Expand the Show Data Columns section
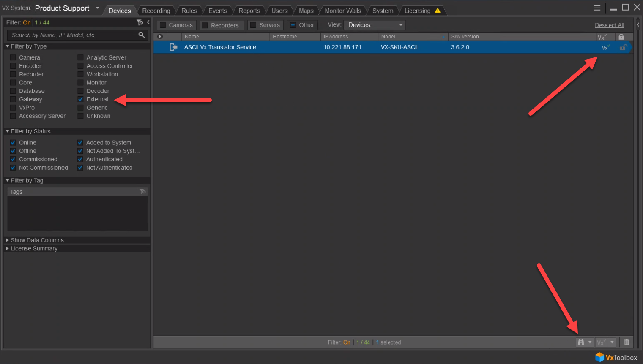 click(37, 240)
